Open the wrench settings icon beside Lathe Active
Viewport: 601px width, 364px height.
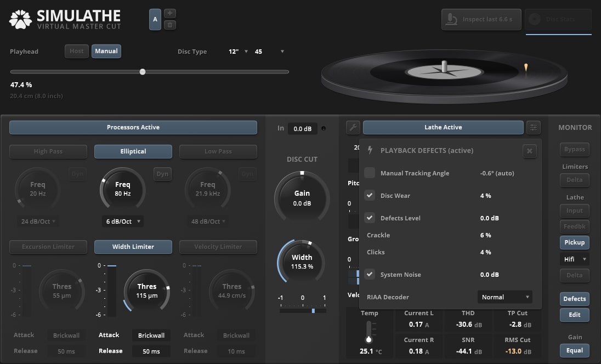353,128
